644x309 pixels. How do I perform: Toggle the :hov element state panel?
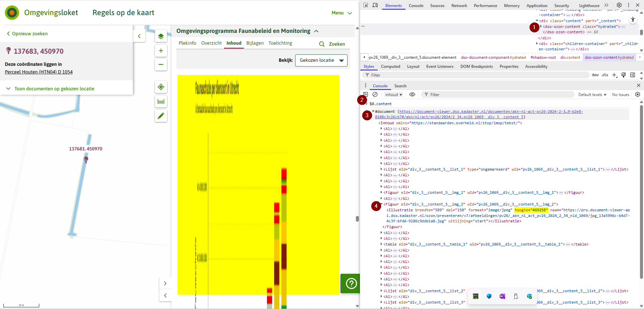595,75
